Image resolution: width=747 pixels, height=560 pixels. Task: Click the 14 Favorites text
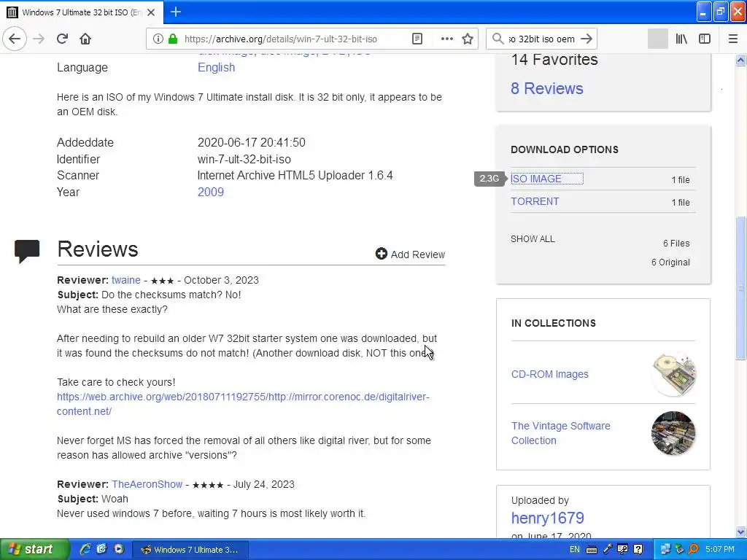(554, 60)
